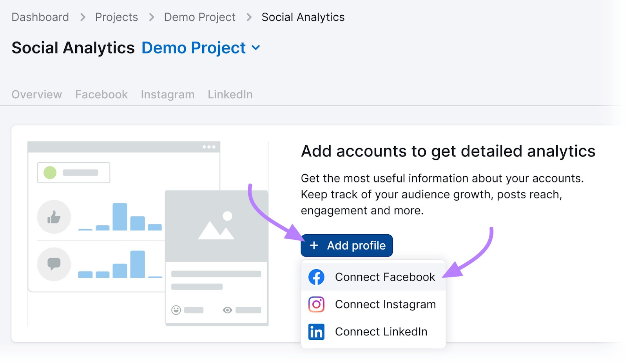
Task: Click the thumbs-up icon in the analytics illustration
Action: coord(54,217)
